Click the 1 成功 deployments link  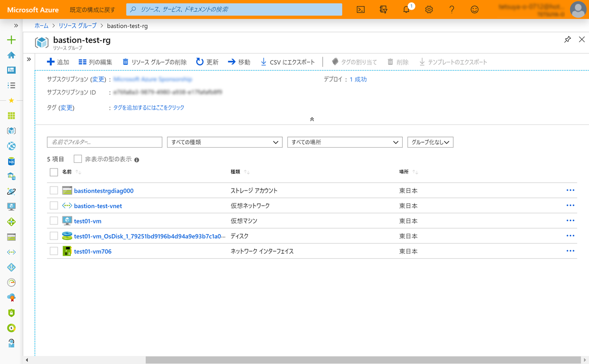pyautogui.click(x=358, y=79)
